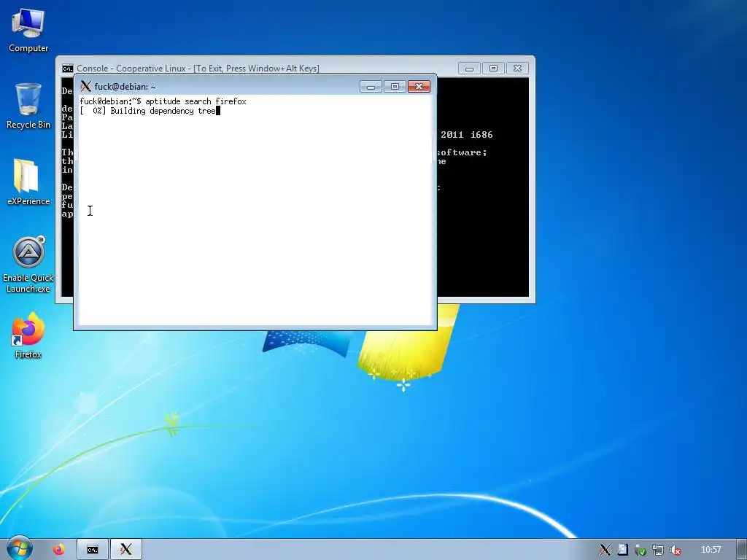Screen dimensions: 747x560
Task: Click the Xming X tray icon
Action: (x=605, y=550)
